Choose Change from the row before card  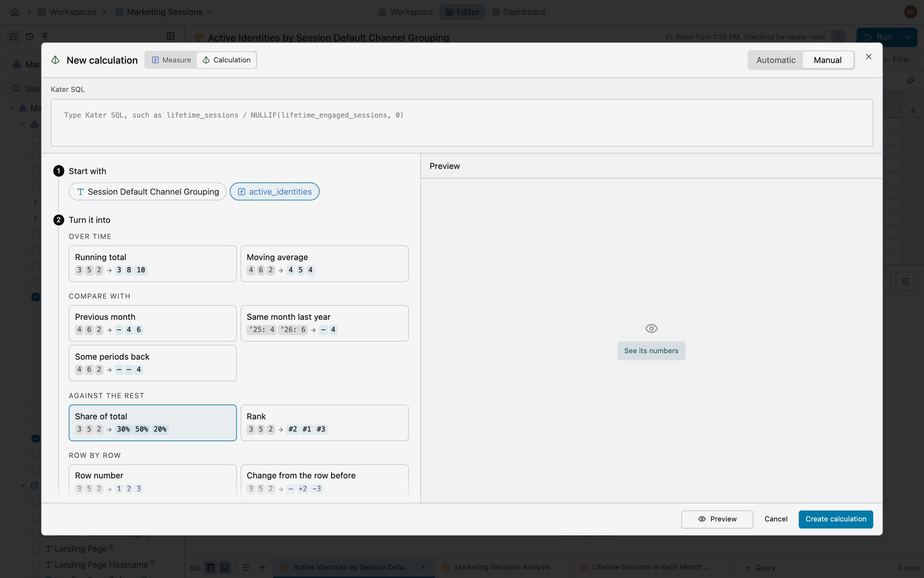[324, 482]
